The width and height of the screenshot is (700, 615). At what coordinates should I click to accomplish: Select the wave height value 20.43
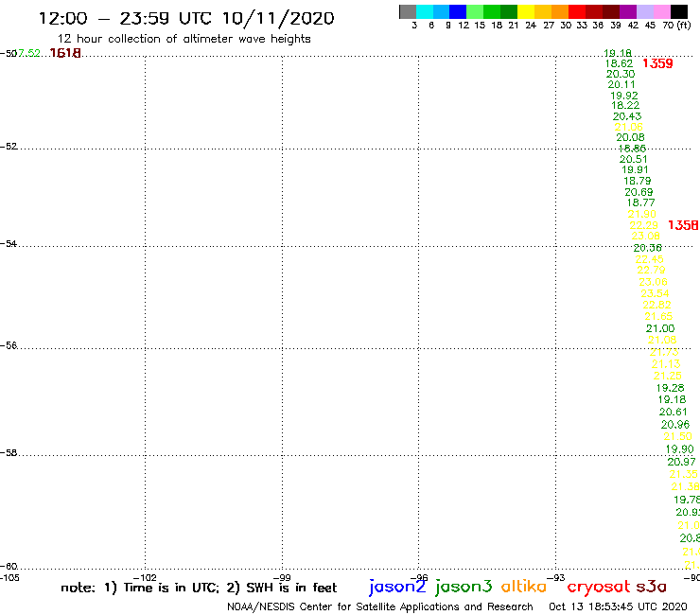tap(627, 116)
